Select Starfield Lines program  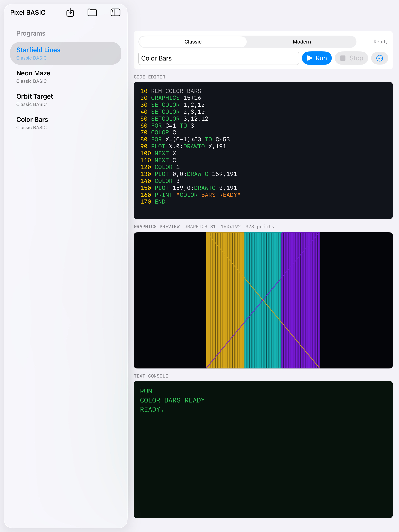[65, 53]
